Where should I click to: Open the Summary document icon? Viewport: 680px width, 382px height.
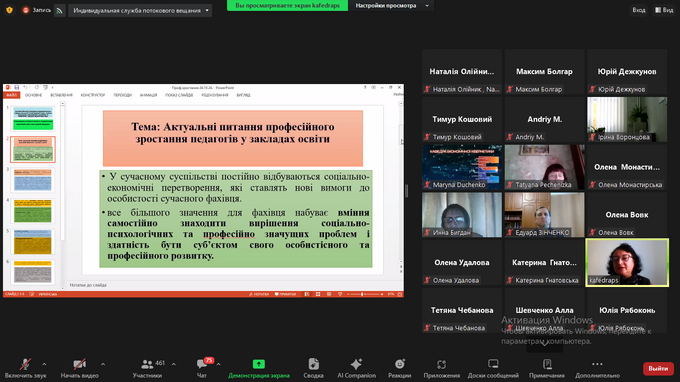pos(314,364)
